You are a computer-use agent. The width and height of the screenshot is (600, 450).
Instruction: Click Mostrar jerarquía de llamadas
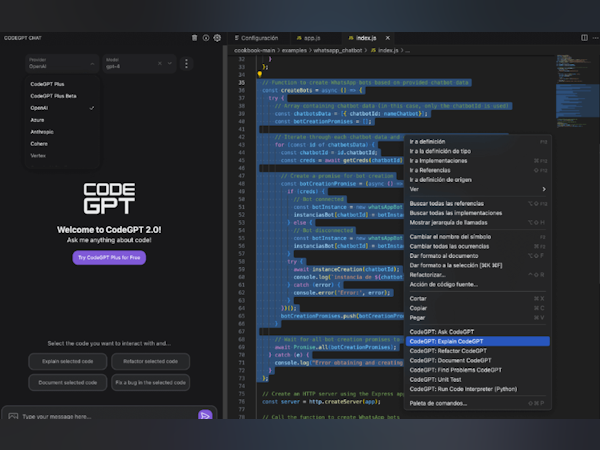pos(478,223)
